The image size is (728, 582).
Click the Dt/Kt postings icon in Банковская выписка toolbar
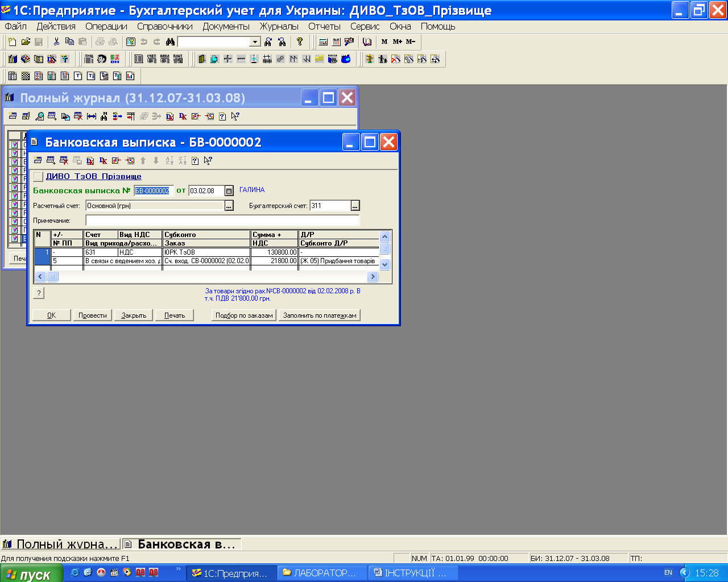coord(103,161)
